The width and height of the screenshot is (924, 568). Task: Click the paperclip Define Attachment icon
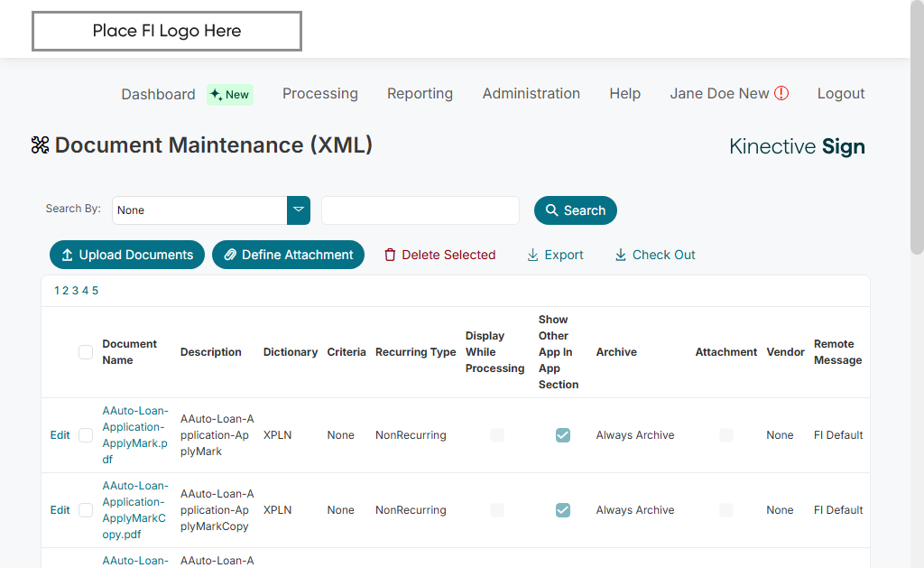[230, 256]
